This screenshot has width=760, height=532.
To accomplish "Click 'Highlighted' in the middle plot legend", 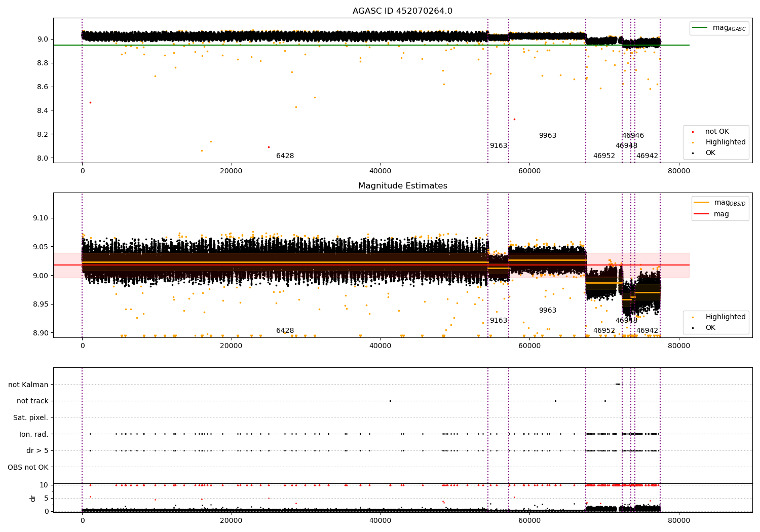I will pyautogui.click(x=725, y=317).
